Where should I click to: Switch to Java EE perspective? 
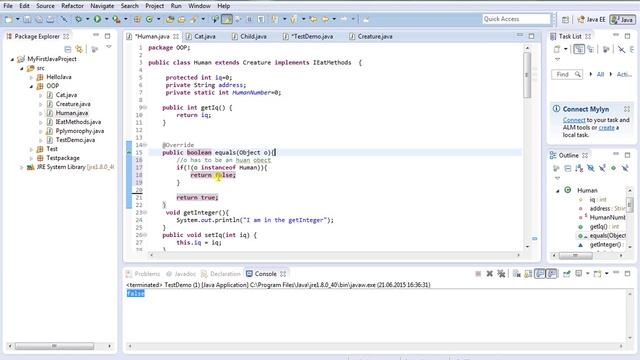pyautogui.click(x=592, y=19)
